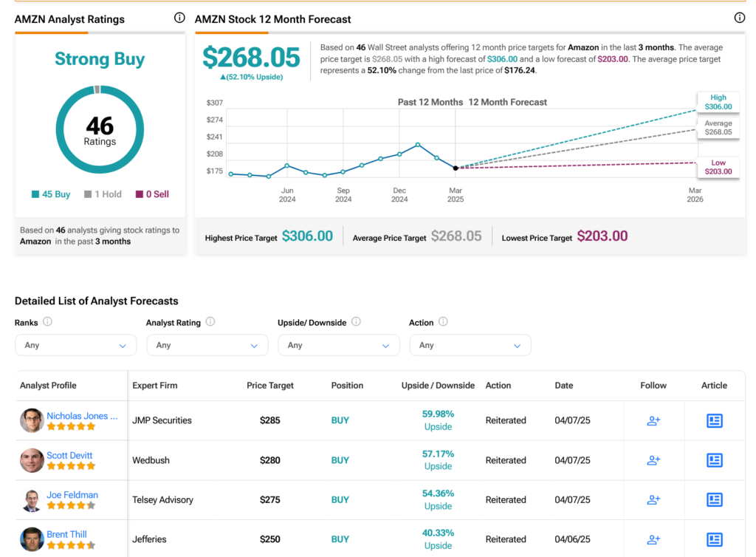Follow analyst Nicholas Jones
The height and width of the screenshot is (557, 756).
tap(653, 420)
